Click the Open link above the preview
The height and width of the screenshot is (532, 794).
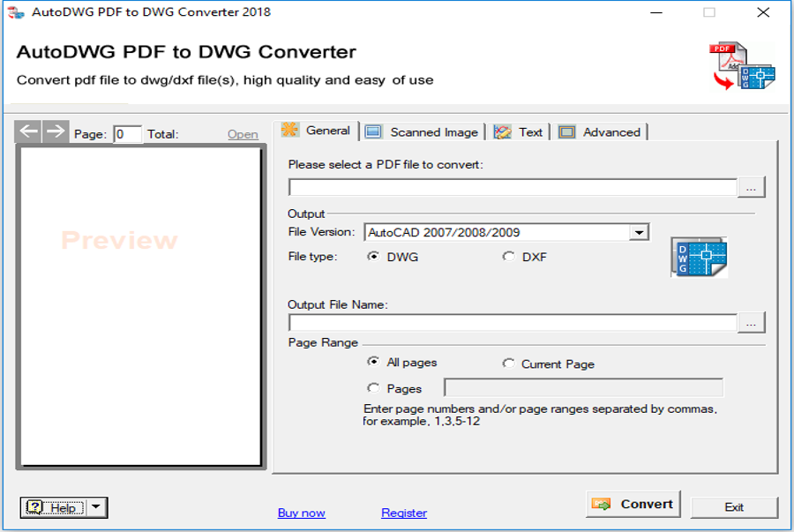pos(243,134)
